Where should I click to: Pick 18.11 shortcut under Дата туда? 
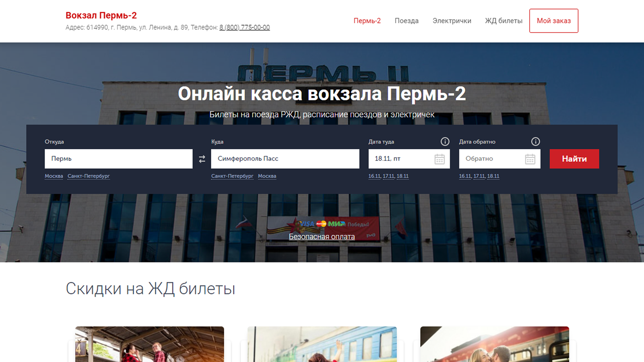point(402,176)
